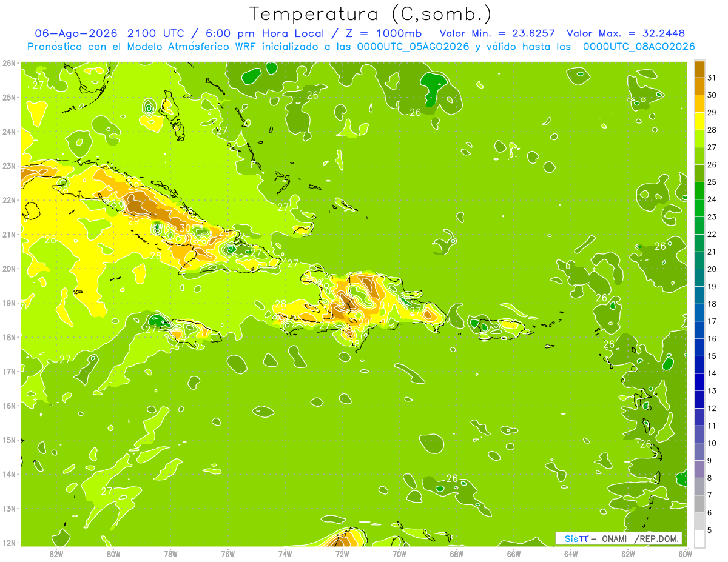Click the legend value label '28'
The height and width of the screenshot is (562, 728).
coord(712,130)
